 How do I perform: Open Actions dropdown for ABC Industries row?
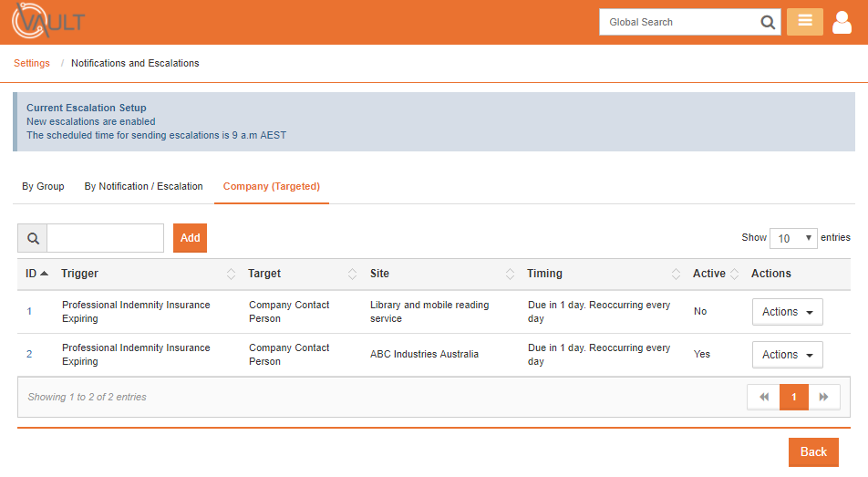coord(787,355)
